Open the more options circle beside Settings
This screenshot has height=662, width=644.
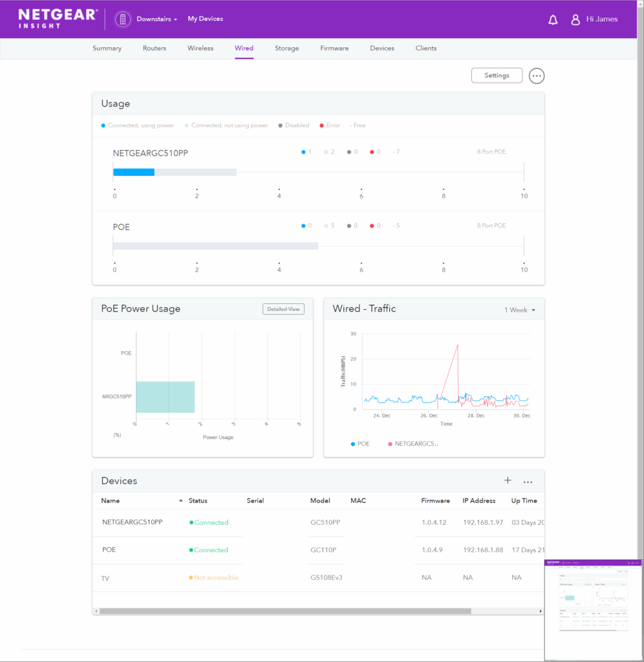536,76
